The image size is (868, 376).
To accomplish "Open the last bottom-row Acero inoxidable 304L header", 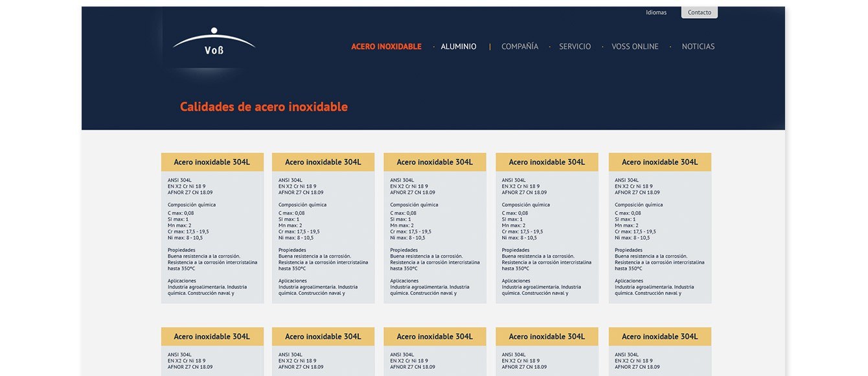I will 659,336.
